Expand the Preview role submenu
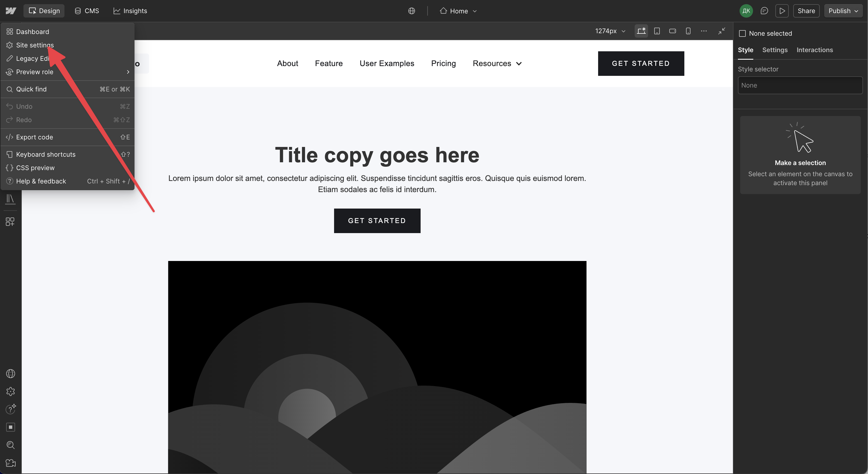This screenshot has width=868, height=474. [67, 72]
